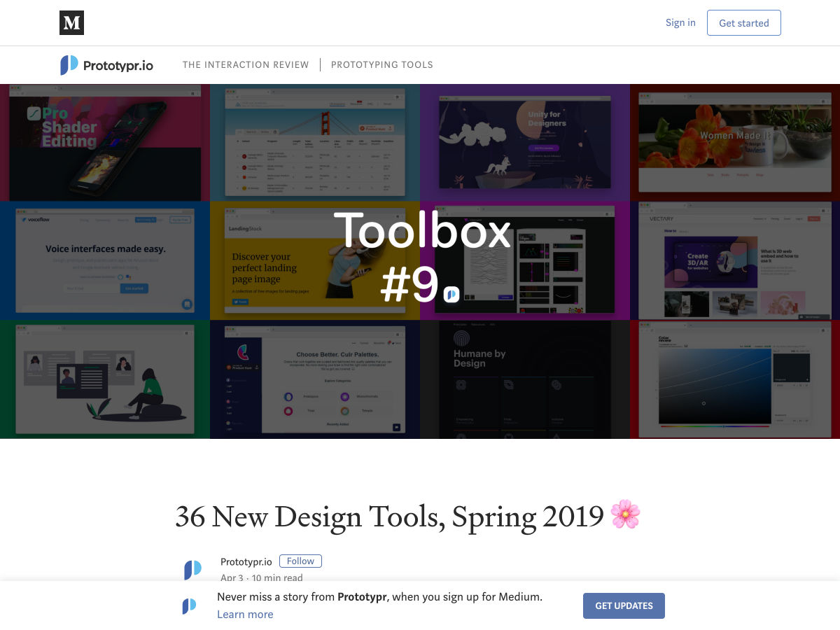Open PROTOTYPING TOOLS tab
Screen dimensions: 840x630
[382, 64]
